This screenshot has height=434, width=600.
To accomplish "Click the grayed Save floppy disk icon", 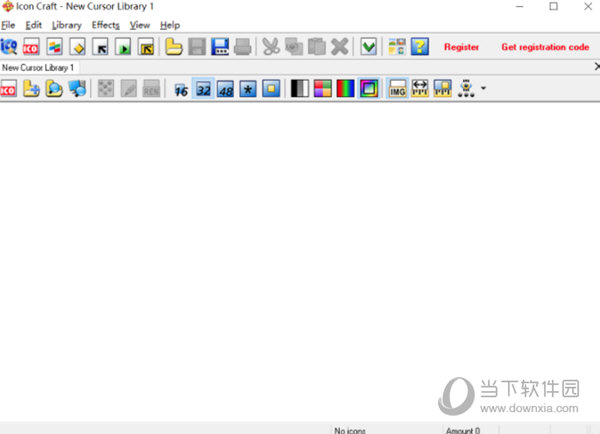I will click(x=197, y=47).
